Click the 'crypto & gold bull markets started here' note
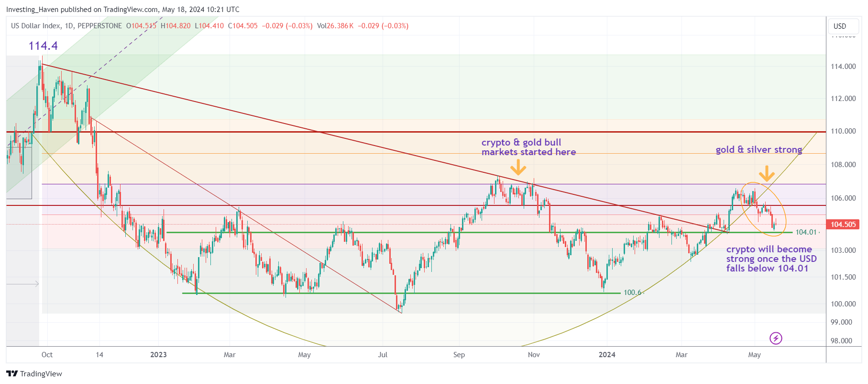This screenshot has width=868, height=384. 528,147
